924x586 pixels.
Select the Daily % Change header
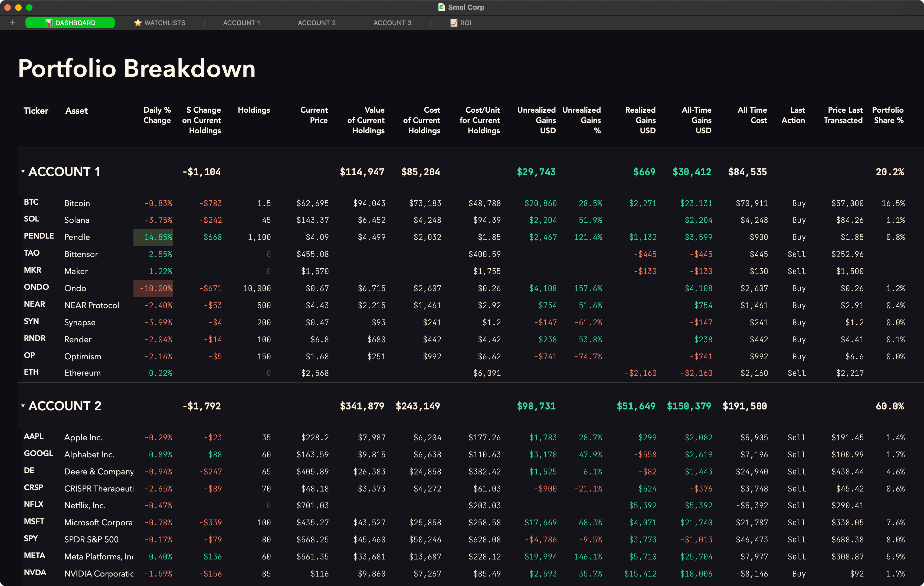[157, 115]
